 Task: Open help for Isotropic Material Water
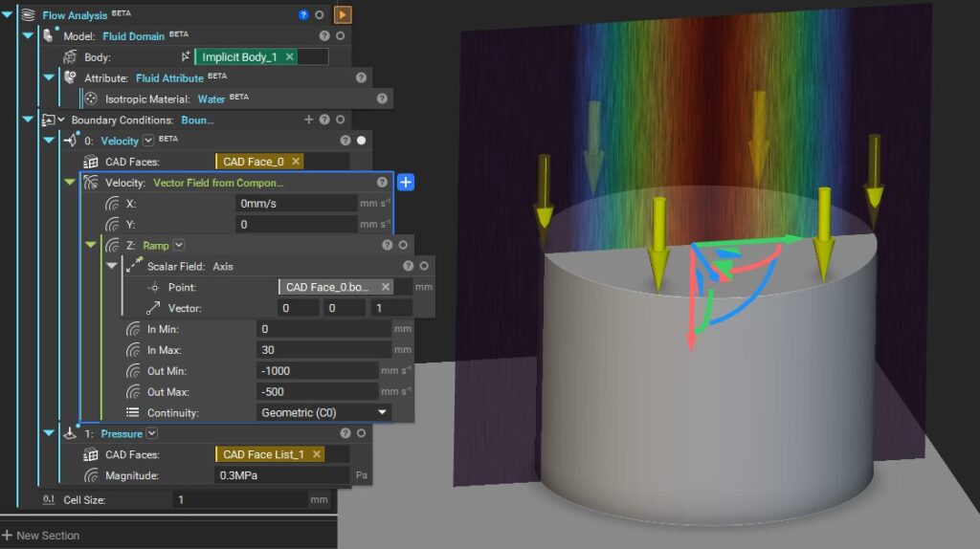[x=382, y=99]
